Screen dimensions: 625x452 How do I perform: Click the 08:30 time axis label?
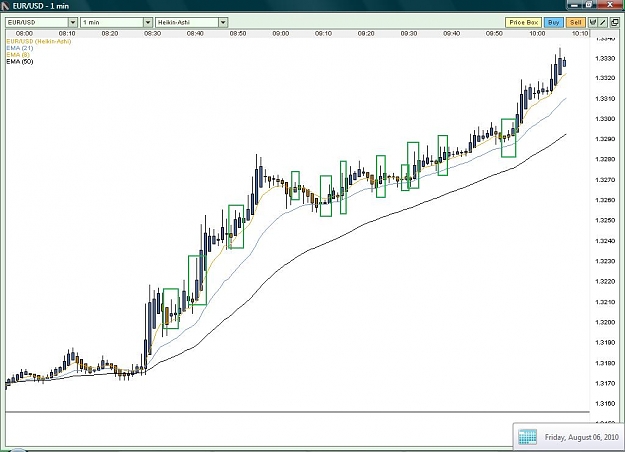pos(152,33)
